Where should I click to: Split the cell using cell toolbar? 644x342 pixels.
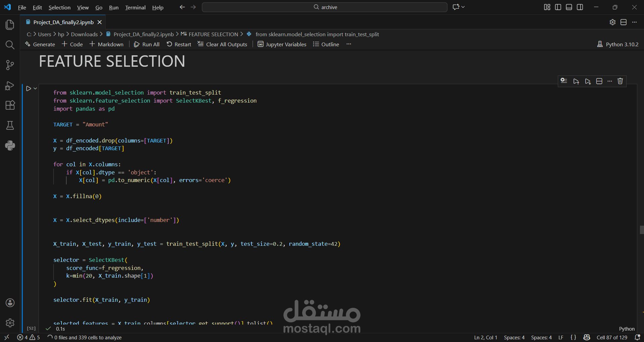[x=599, y=81]
